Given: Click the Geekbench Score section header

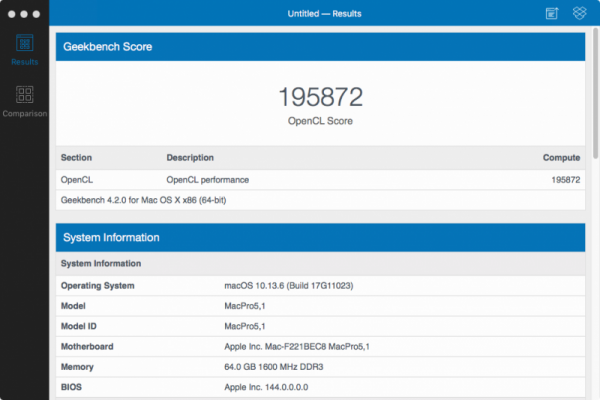Looking at the screenshot, I should (320, 46).
